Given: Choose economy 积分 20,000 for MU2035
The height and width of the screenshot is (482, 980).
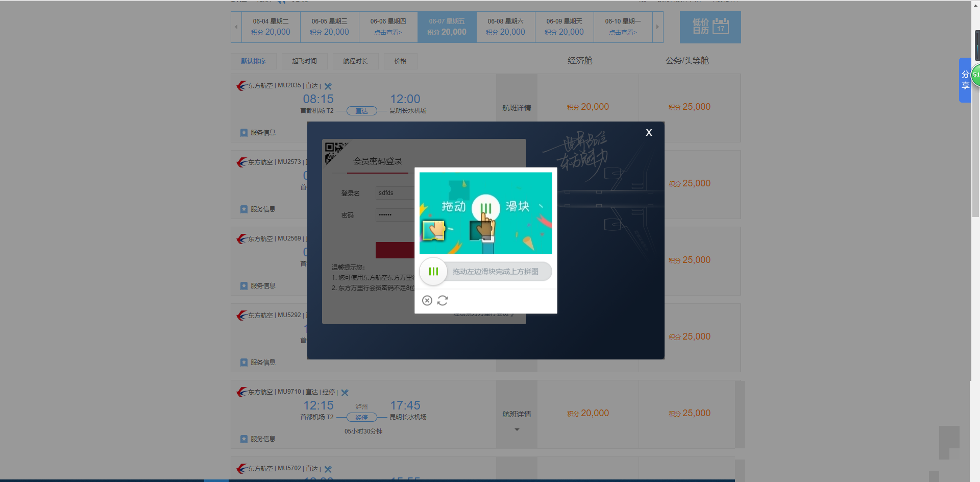Looking at the screenshot, I should click(x=588, y=107).
